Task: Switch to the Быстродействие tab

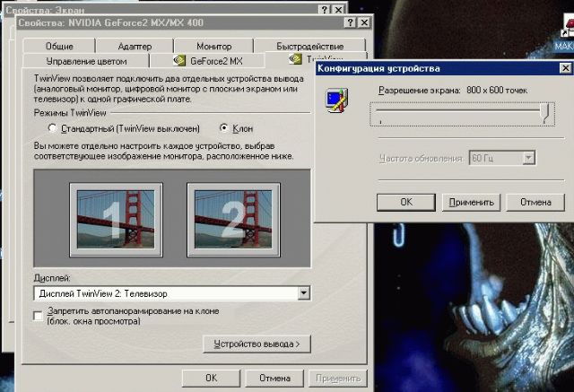Action: pos(309,46)
